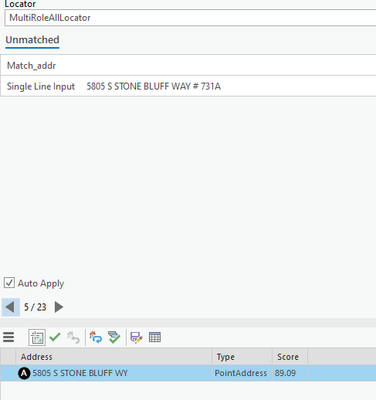Sort by the Score column header
The image size is (376, 400).
pos(290,357)
